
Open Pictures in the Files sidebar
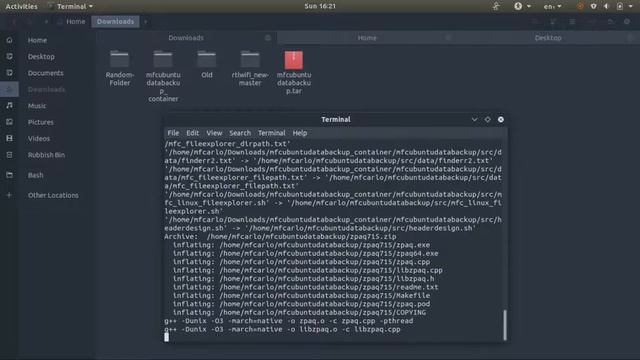pyautogui.click(x=40, y=122)
